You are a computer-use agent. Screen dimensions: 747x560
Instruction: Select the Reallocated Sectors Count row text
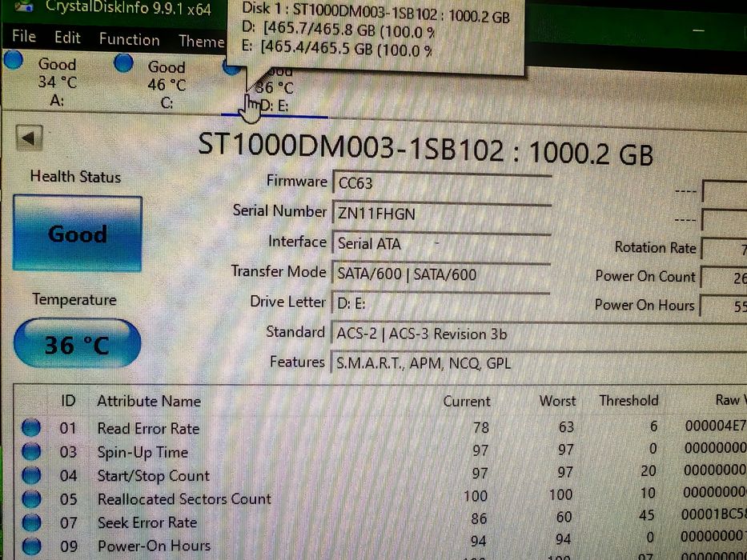tap(184, 498)
